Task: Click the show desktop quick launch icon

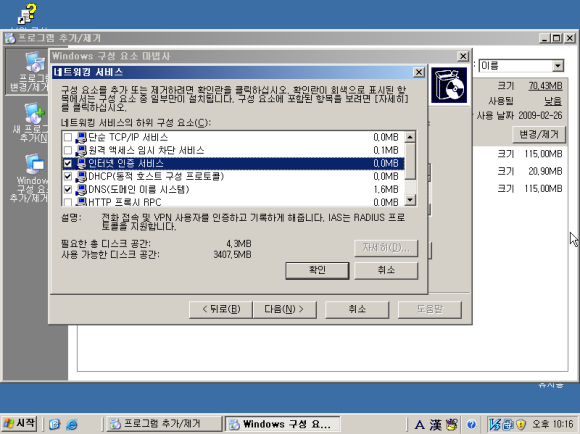Action: [54, 424]
